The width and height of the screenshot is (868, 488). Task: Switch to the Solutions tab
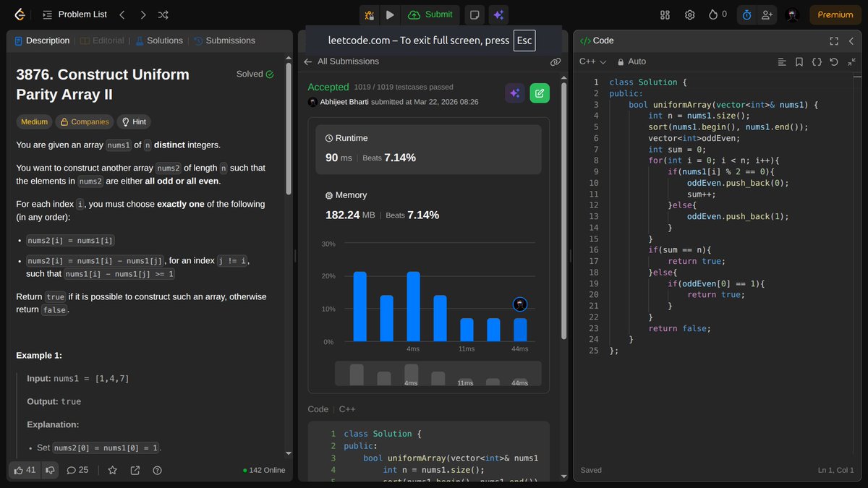click(159, 40)
